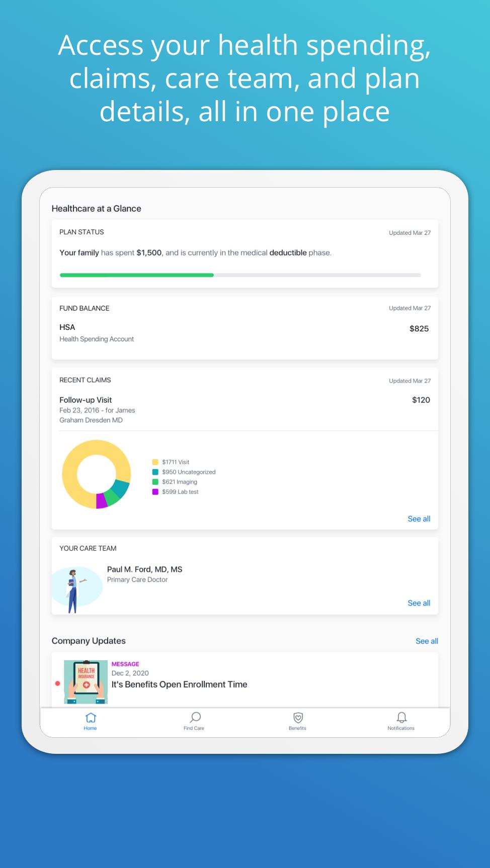Click teal $950 Uncategorized legend swatch
Viewport: 490px width, 868px height.
pyautogui.click(x=155, y=472)
